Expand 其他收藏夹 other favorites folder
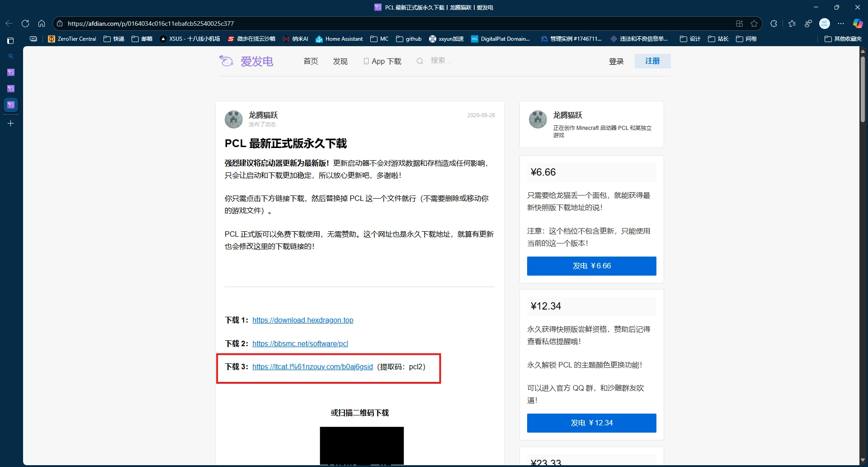 point(843,39)
